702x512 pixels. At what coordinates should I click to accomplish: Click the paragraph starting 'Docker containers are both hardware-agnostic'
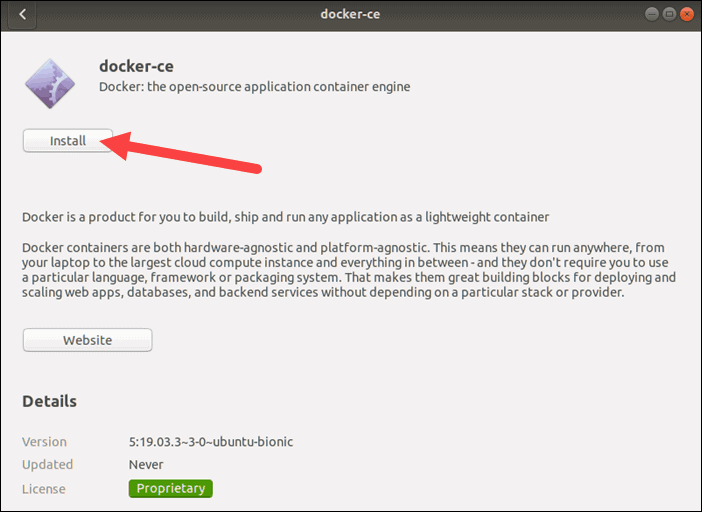coord(349,270)
